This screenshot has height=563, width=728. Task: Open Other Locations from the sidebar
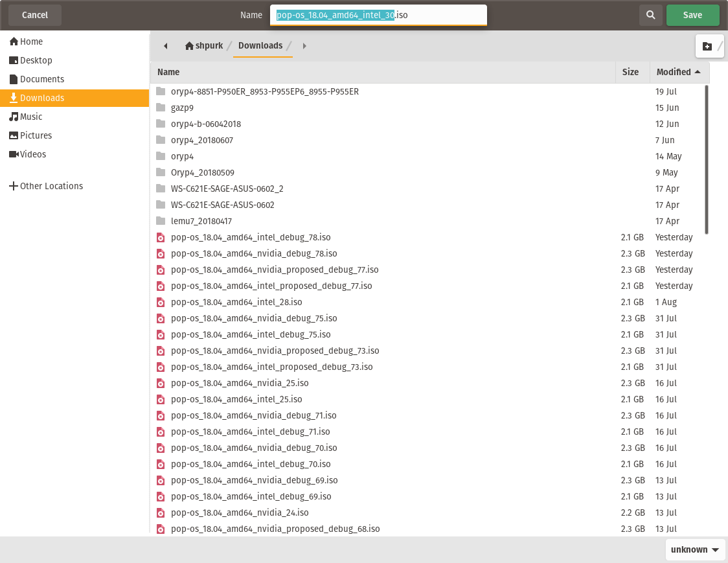(52, 186)
